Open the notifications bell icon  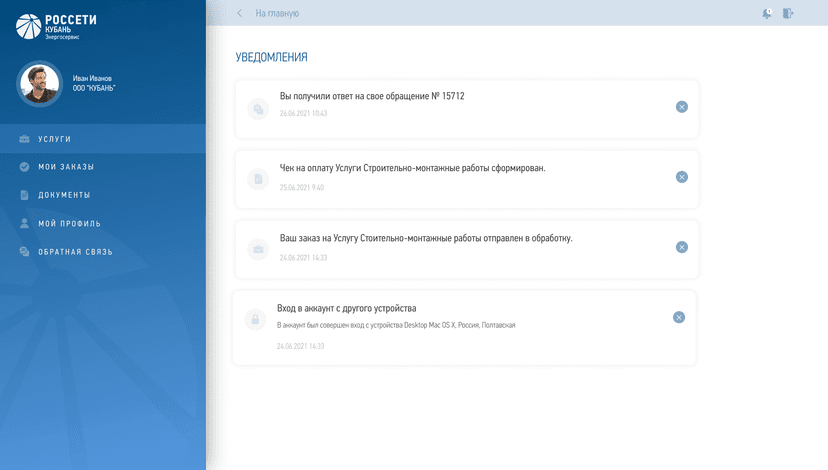767,13
